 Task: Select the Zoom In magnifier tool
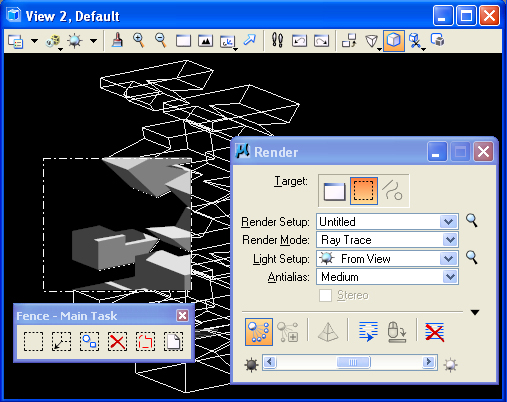pyautogui.click(x=139, y=41)
